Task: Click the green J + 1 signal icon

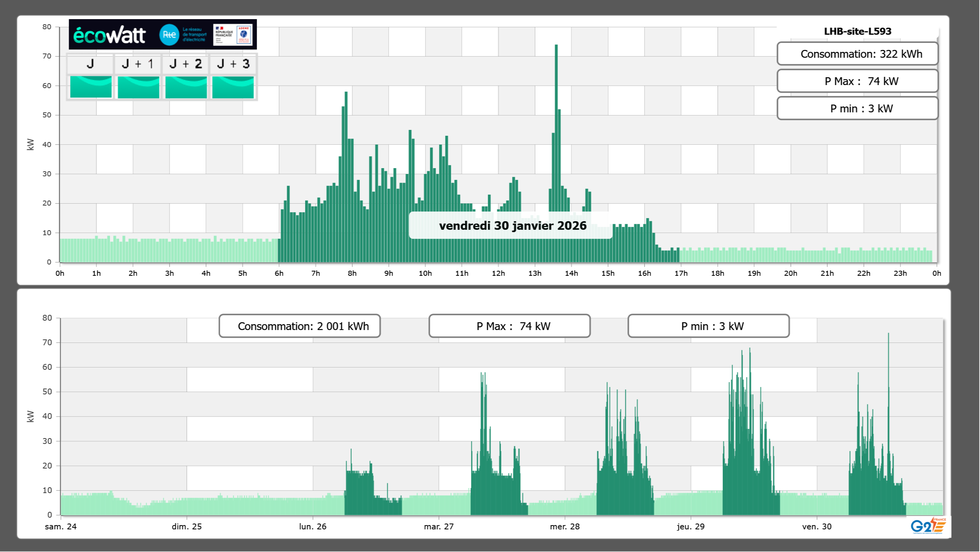Action: (138, 87)
